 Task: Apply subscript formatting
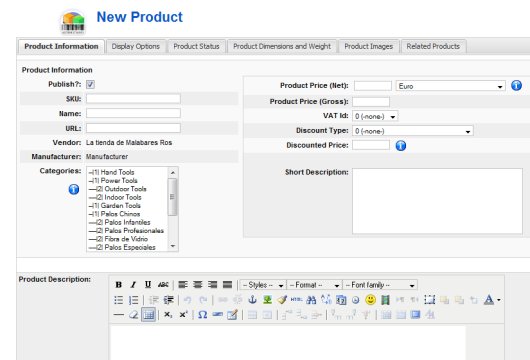pyautogui.click(x=168, y=315)
